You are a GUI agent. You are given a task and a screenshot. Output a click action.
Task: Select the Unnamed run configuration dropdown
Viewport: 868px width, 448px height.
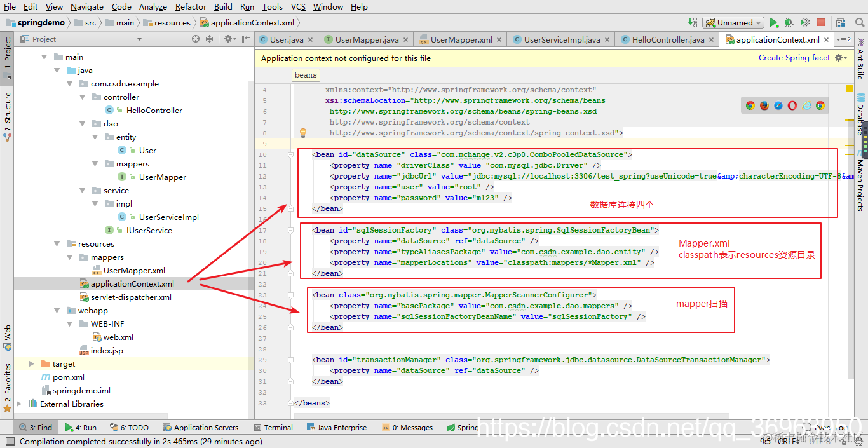[733, 22]
